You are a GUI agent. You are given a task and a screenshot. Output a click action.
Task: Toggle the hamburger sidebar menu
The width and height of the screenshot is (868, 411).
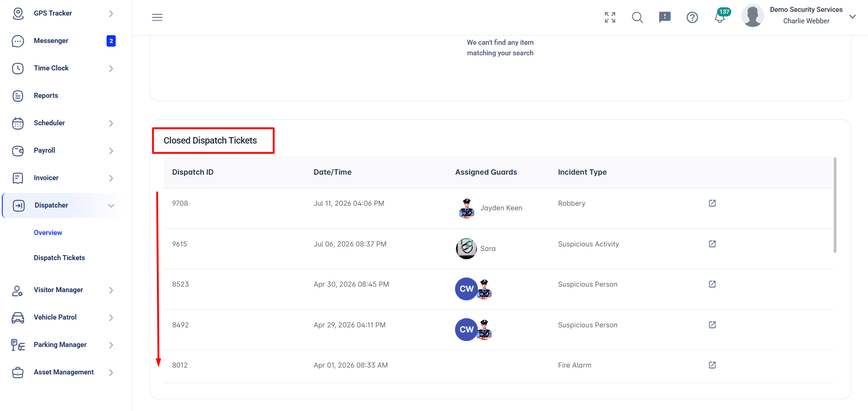[x=157, y=17]
